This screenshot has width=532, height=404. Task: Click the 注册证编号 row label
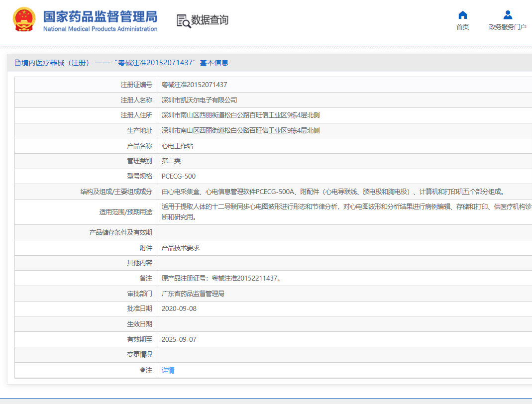pos(136,85)
